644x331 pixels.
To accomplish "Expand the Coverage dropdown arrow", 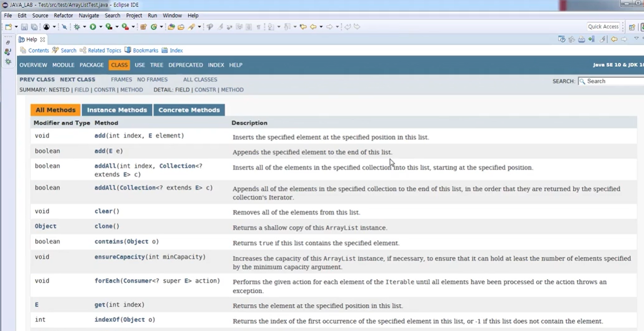I will pos(116,27).
